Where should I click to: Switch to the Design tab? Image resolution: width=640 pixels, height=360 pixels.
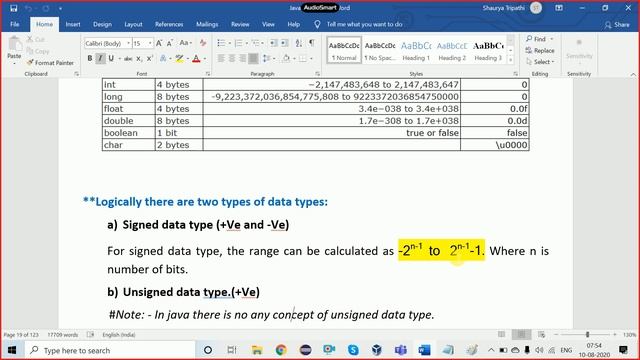(102, 24)
